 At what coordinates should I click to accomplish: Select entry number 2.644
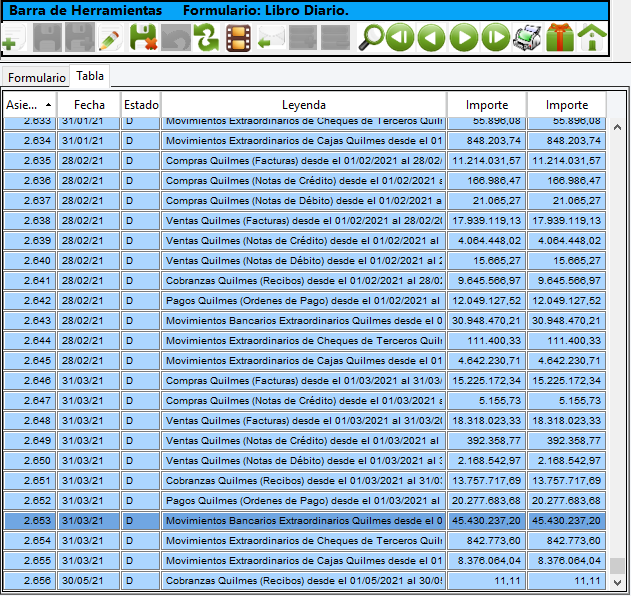point(29,340)
